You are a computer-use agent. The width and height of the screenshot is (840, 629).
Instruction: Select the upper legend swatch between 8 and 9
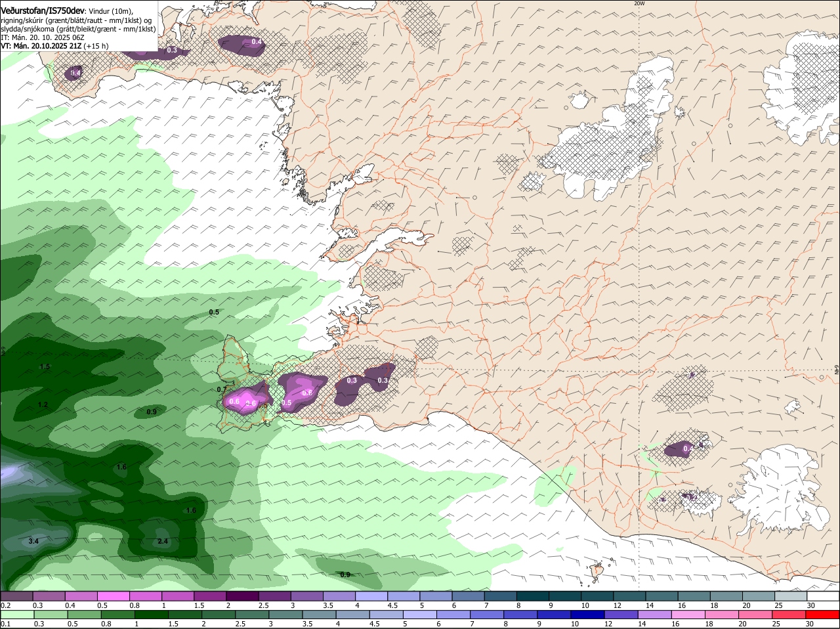tap(533, 596)
